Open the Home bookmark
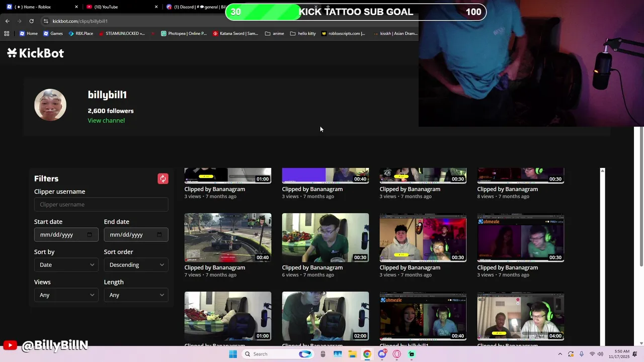Image resolution: width=644 pixels, height=362 pixels. [29, 34]
